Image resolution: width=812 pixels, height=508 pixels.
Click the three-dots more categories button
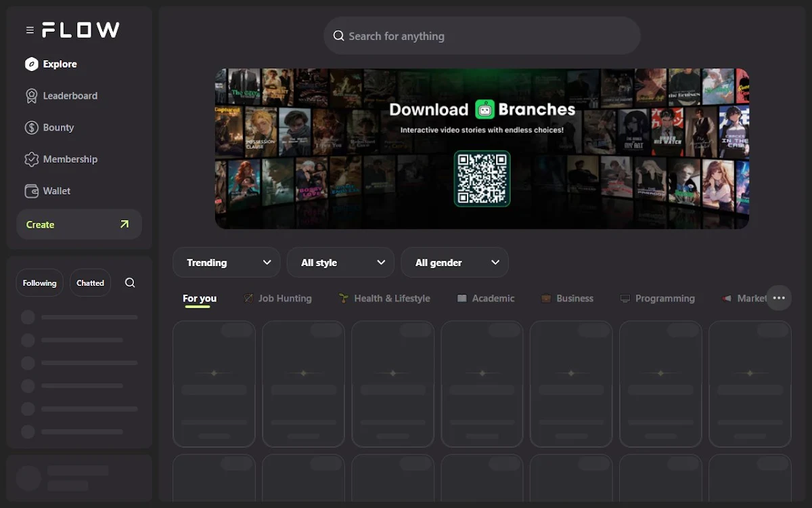(x=779, y=298)
